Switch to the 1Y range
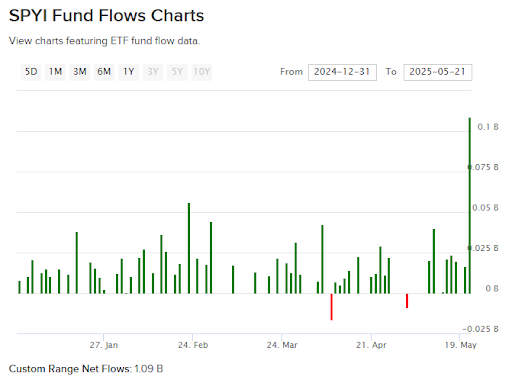Screen dimensions: 512x383 point(129,72)
